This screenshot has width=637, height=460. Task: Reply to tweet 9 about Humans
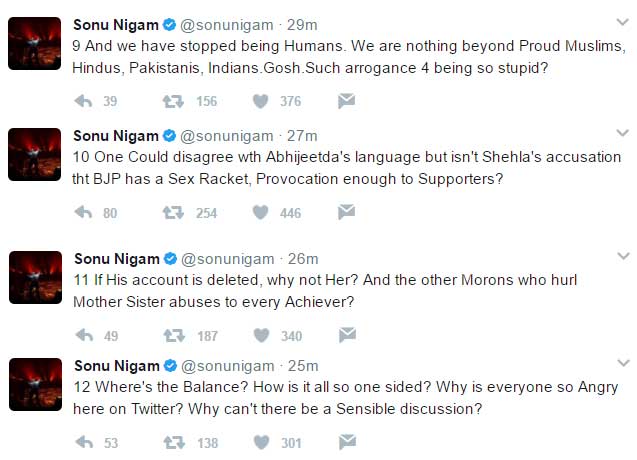click(84, 101)
